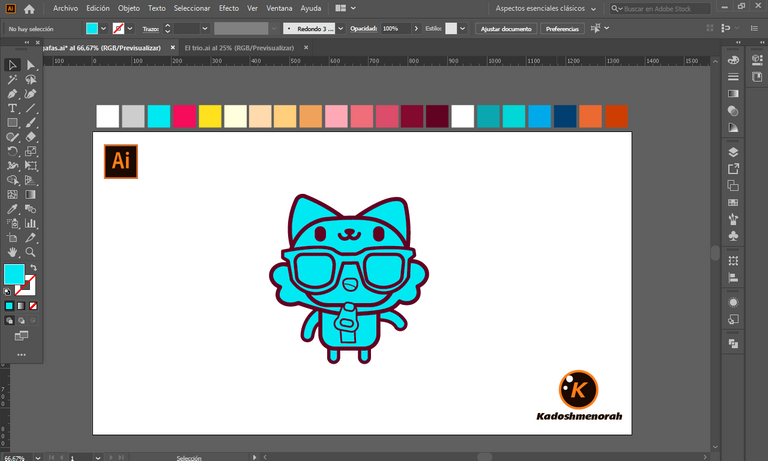Close the El trio.ai tab
Image resolution: width=768 pixels, height=461 pixels.
(306, 48)
